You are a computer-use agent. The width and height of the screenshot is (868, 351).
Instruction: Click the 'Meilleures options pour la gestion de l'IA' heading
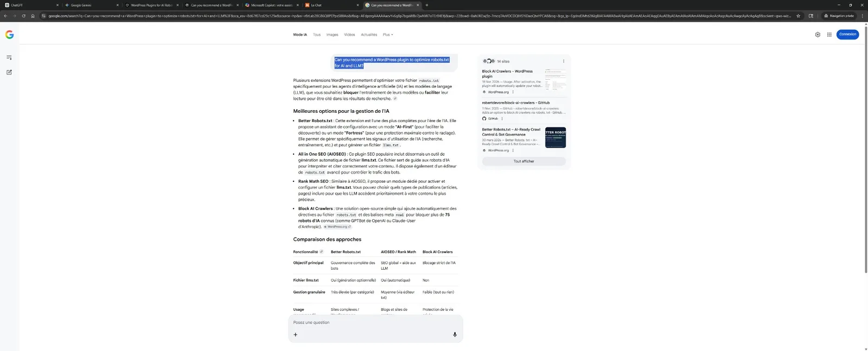point(341,111)
